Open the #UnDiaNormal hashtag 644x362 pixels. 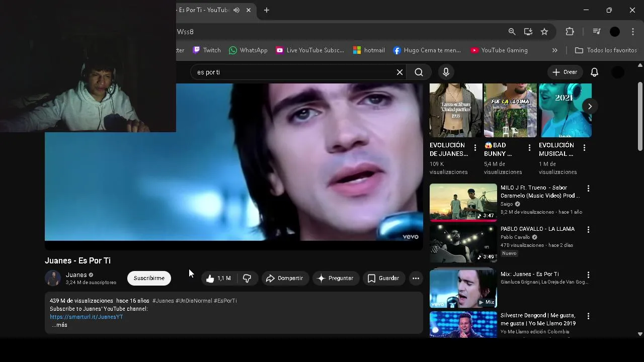click(194, 301)
